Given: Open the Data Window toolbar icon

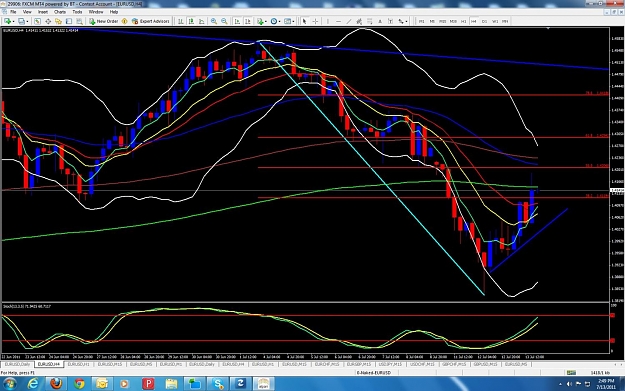Looking at the screenshot, I should (x=48, y=21).
